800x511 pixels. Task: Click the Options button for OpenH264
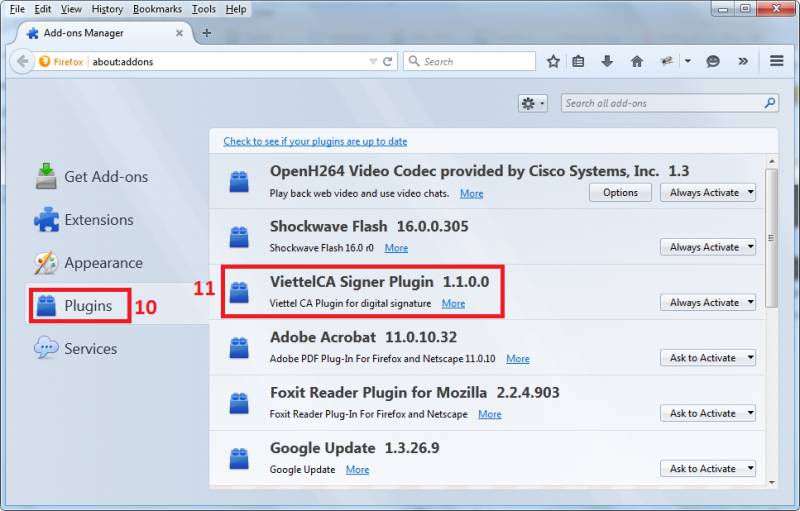pyautogui.click(x=620, y=192)
